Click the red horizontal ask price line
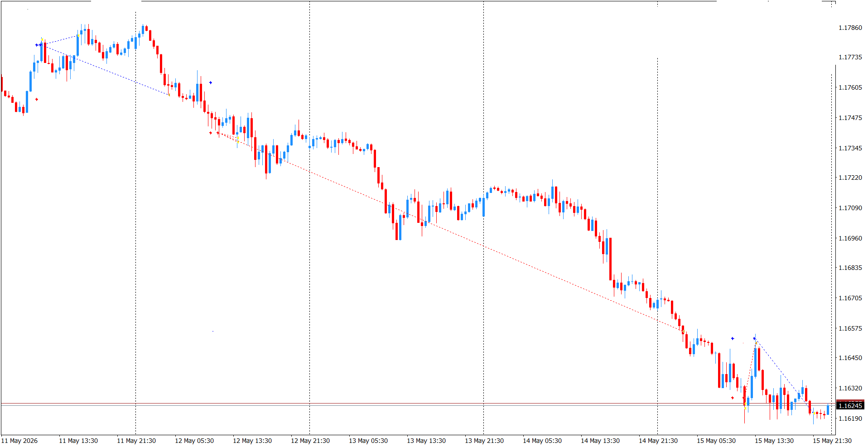 coord(418,403)
